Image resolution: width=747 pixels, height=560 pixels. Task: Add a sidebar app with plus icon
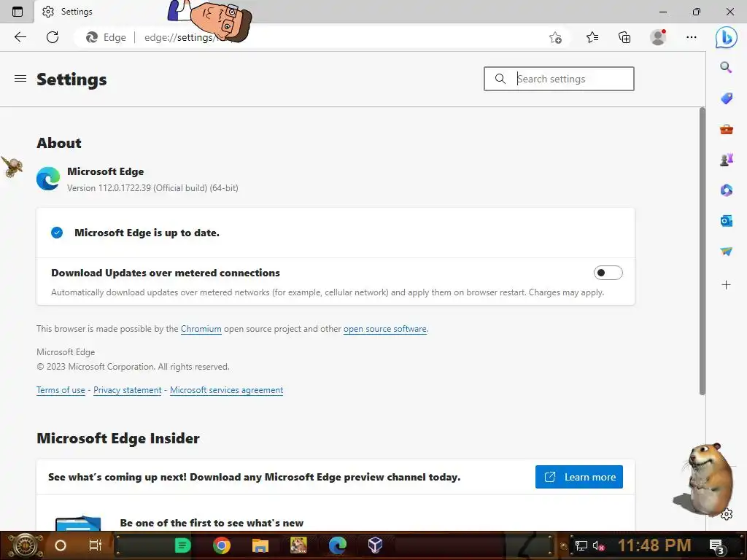pyautogui.click(x=726, y=285)
